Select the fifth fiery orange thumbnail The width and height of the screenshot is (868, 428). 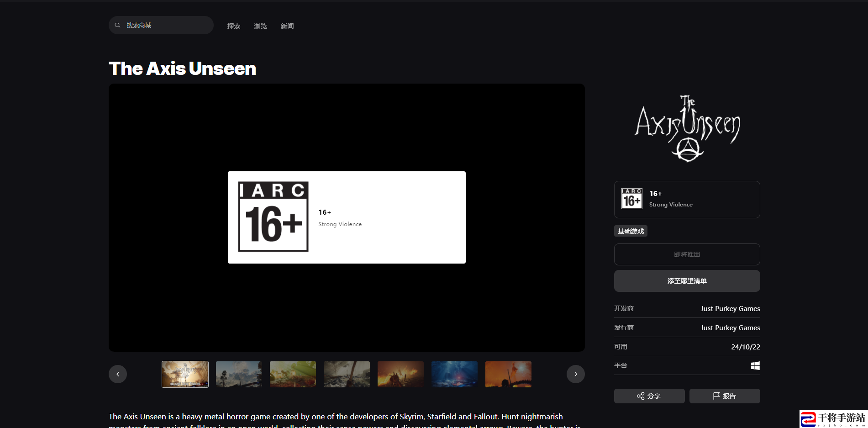click(400, 374)
